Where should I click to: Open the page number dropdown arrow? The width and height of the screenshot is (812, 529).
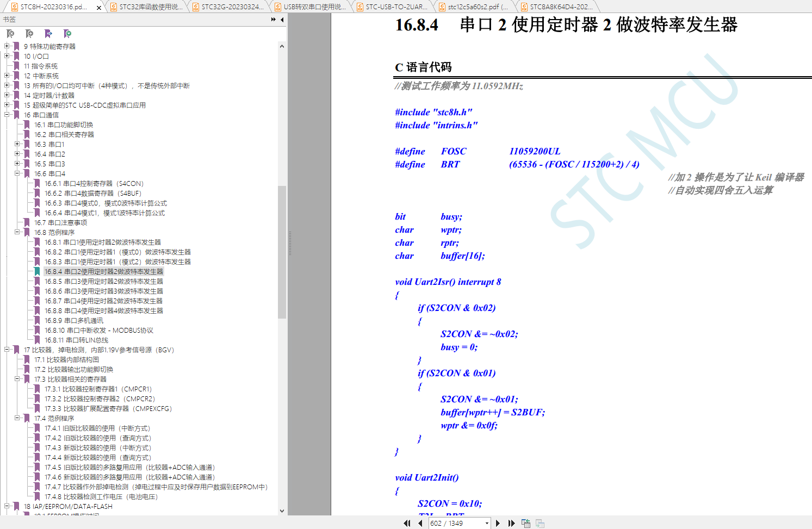(x=487, y=524)
